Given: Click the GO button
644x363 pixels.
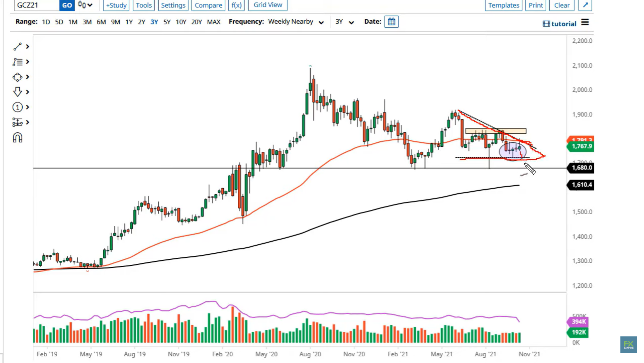Looking at the screenshot, I should (67, 5).
